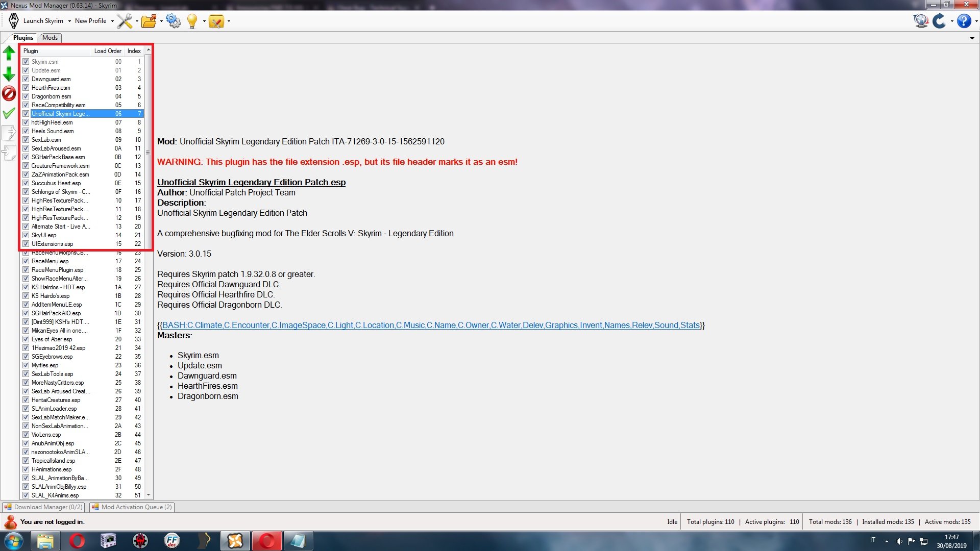Click the red disable all plugins icon
Screen dimensions: 980x551
point(9,93)
